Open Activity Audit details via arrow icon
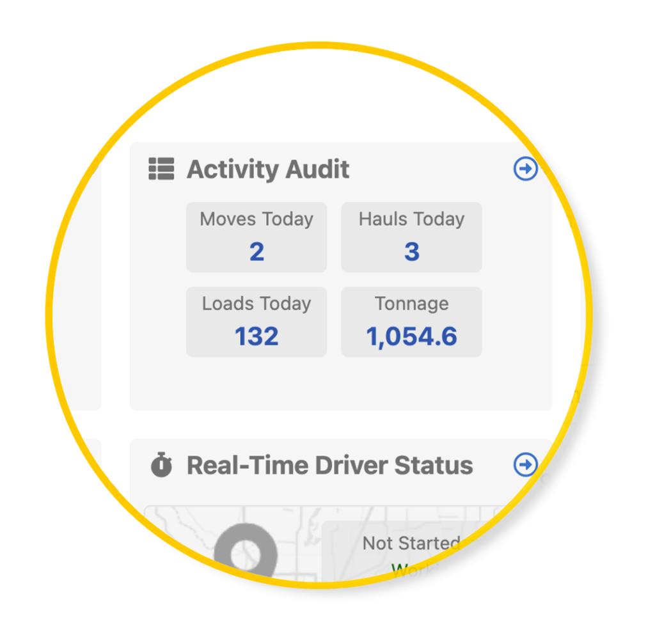 (525, 169)
